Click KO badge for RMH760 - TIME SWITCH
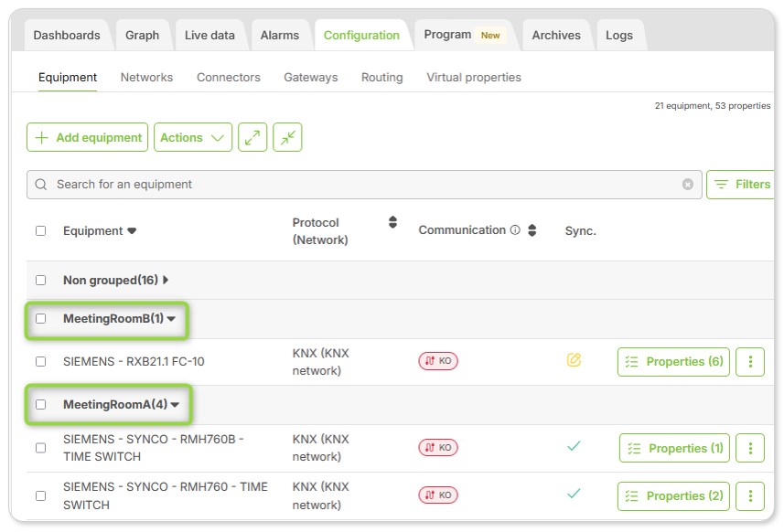This screenshot has width=784, height=532. point(438,495)
